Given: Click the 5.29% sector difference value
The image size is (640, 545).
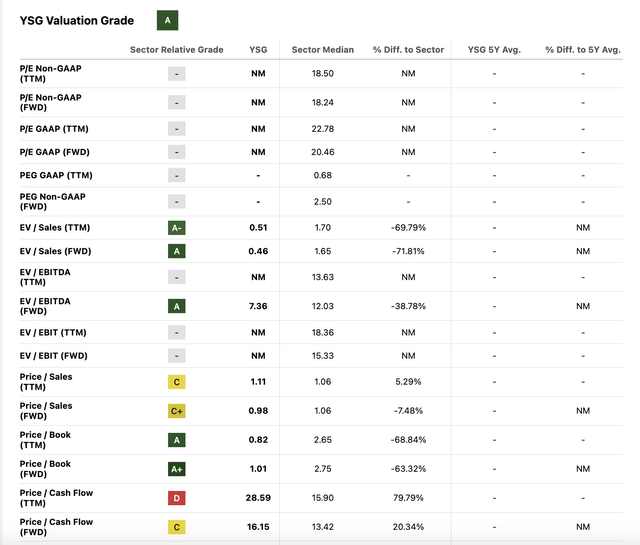Looking at the screenshot, I should [x=408, y=382].
